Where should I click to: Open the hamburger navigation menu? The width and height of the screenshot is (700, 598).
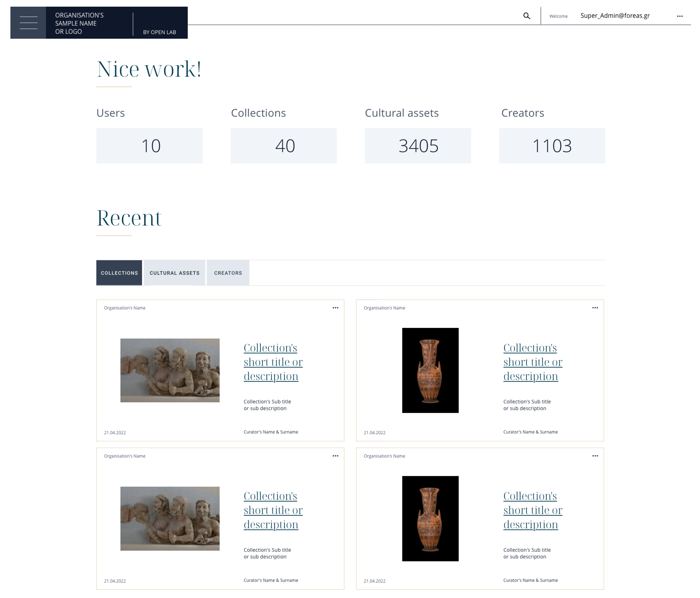(x=28, y=23)
